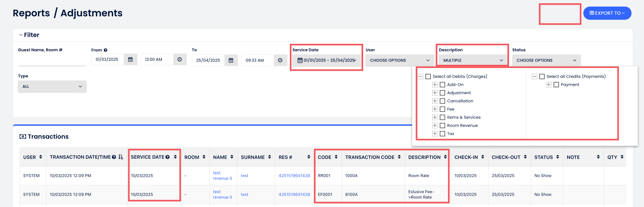Click the To time clock icon
Viewport: 644px width, 207px height.
coord(280,60)
